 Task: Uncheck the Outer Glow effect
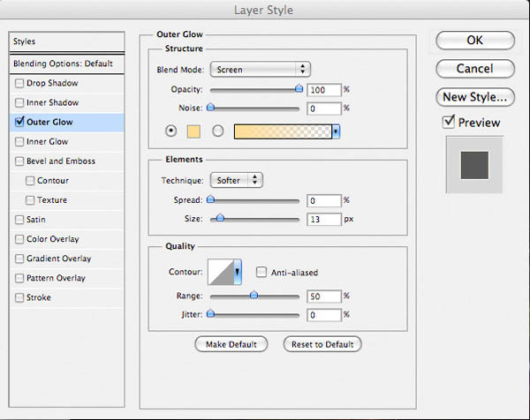19,122
